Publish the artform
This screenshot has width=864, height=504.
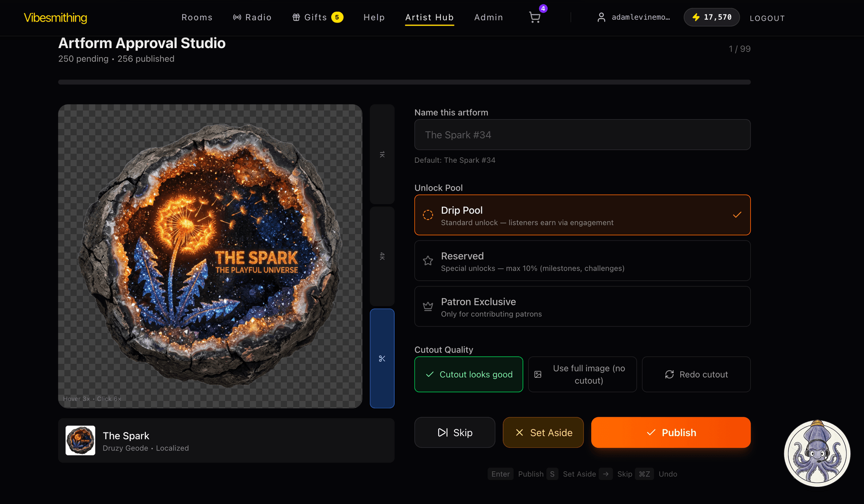tap(670, 432)
